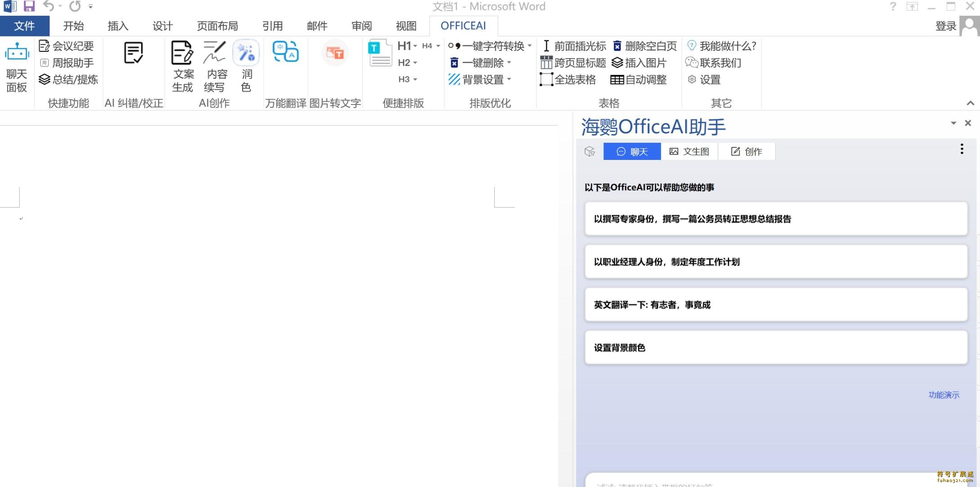Save the document with the floppy icon
980x487 pixels.
(x=29, y=6)
